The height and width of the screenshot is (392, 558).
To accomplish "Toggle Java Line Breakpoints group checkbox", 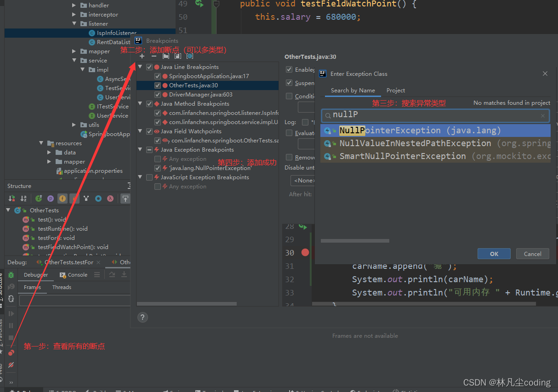I will click(149, 67).
